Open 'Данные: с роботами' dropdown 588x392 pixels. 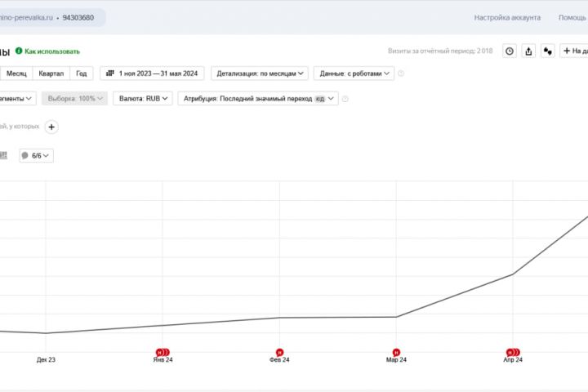pyautogui.click(x=354, y=73)
